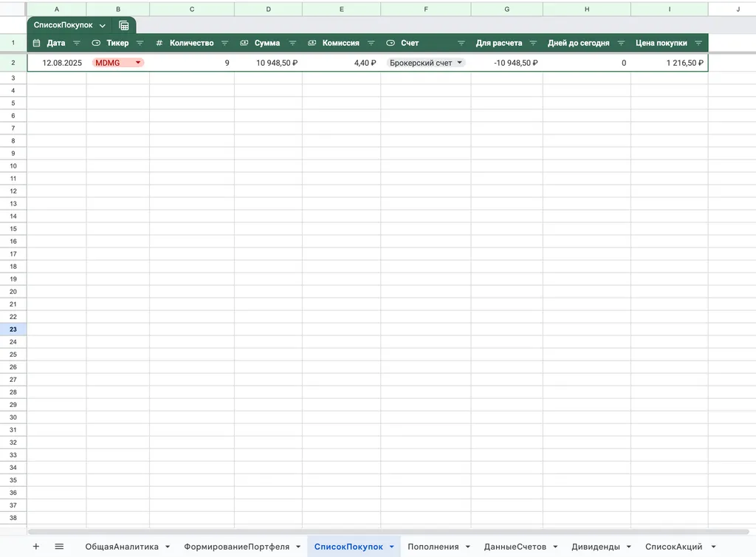Expand the СписокПокупок table name menu
Screen dimensions: 756x557
[103, 25]
